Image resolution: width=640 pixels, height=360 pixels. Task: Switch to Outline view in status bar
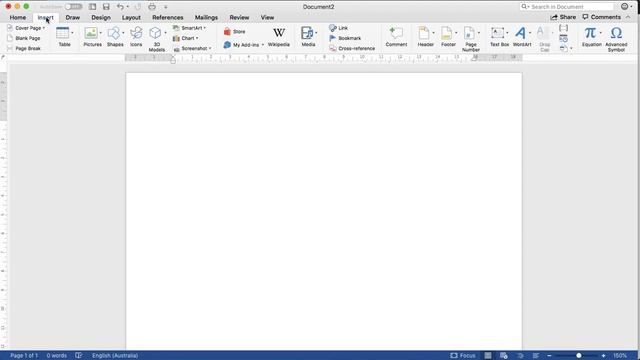pos(520,356)
